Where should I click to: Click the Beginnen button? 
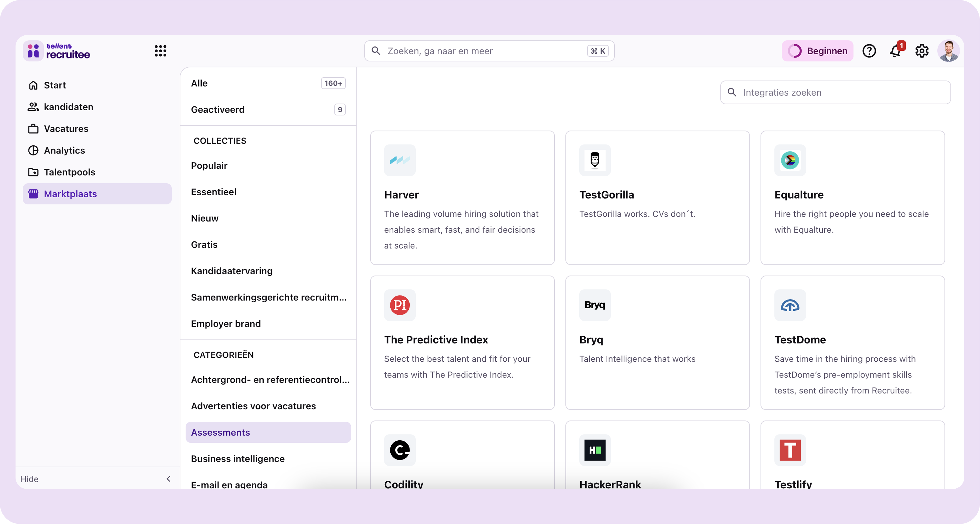(x=817, y=51)
